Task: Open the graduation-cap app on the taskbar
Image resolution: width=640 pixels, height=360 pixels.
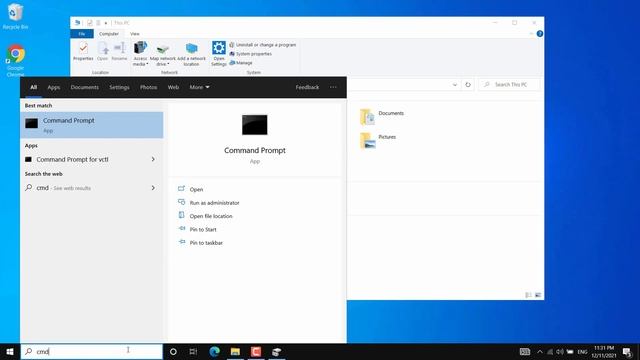Action: [x=276, y=351]
